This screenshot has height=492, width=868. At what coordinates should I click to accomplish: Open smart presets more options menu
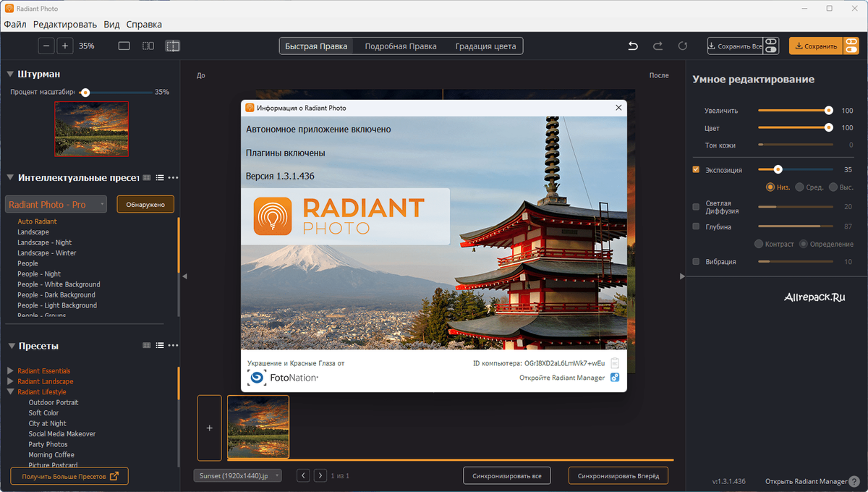point(173,177)
